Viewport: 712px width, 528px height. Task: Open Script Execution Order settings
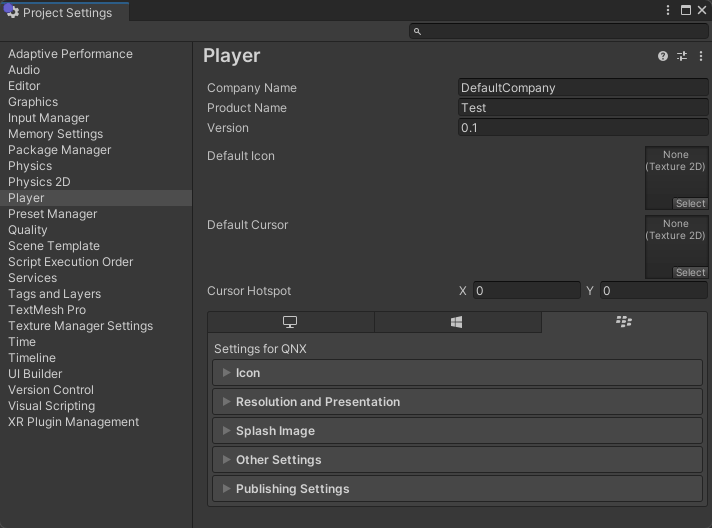[x=96, y=262]
